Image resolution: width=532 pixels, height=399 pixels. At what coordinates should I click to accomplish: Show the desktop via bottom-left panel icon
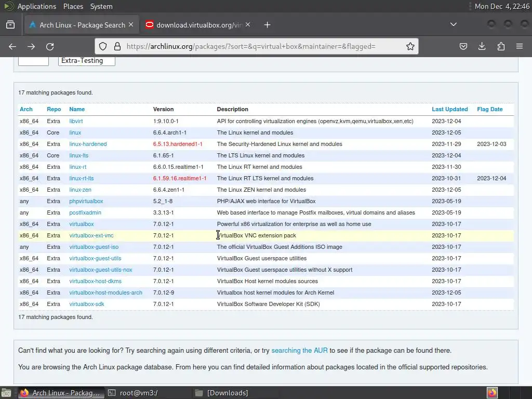click(6, 393)
